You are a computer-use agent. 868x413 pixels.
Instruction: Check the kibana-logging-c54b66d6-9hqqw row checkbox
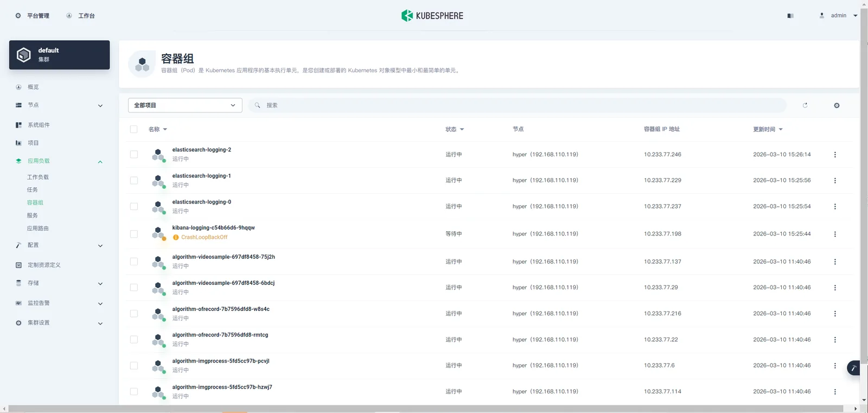point(134,234)
